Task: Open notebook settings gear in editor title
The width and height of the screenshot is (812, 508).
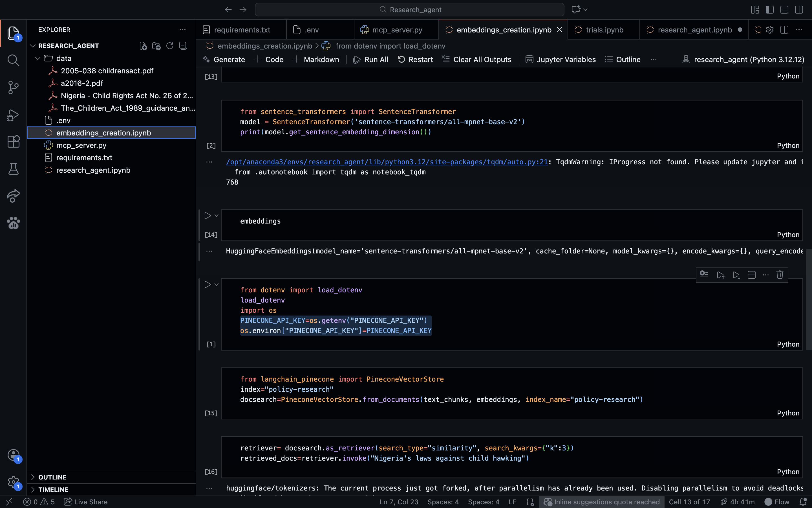Action: 770,30
